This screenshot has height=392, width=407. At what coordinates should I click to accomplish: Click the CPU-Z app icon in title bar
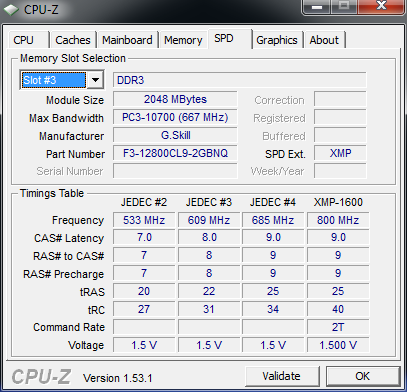tap(11, 10)
